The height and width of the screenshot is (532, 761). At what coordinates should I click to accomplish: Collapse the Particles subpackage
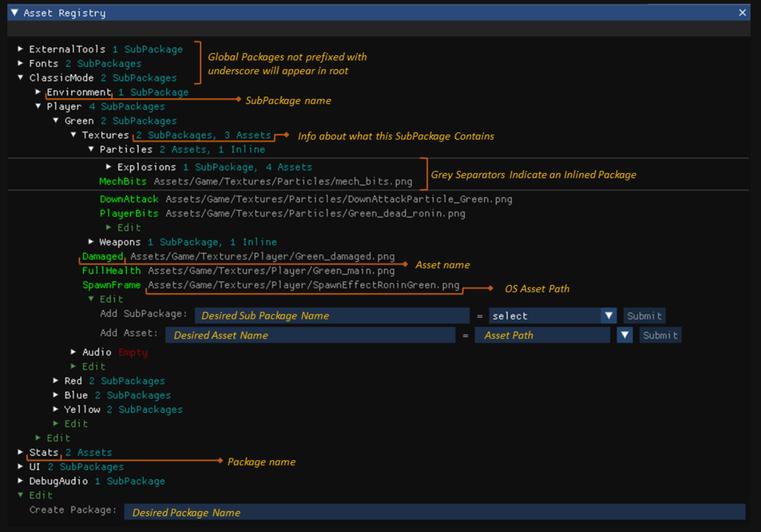[x=92, y=149]
